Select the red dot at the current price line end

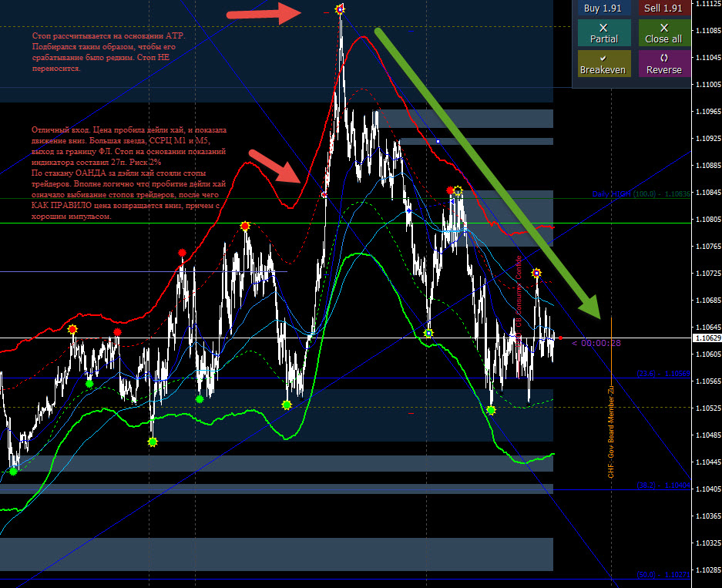pos(560,338)
